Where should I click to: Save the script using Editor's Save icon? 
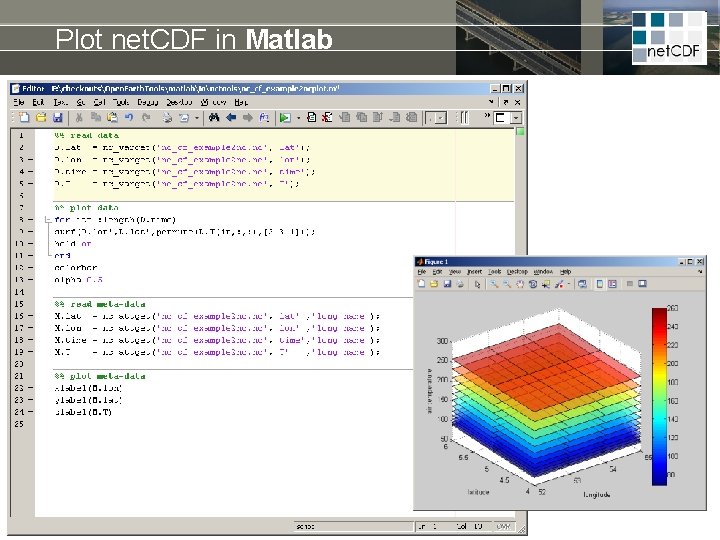click(57, 118)
